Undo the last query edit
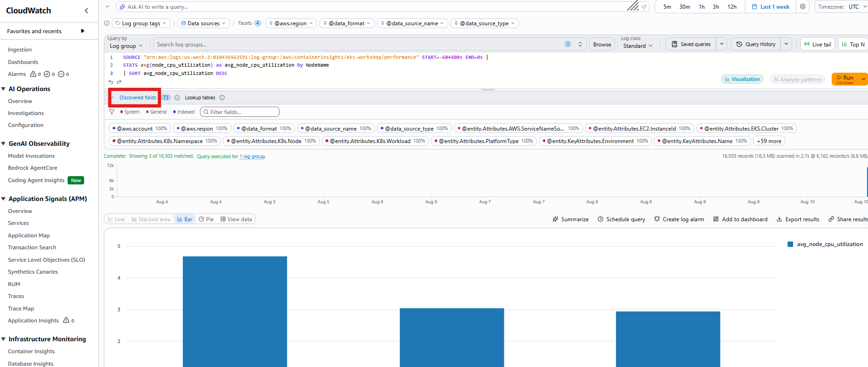Viewport: 868px width, 367px height. pyautogui.click(x=111, y=82)
